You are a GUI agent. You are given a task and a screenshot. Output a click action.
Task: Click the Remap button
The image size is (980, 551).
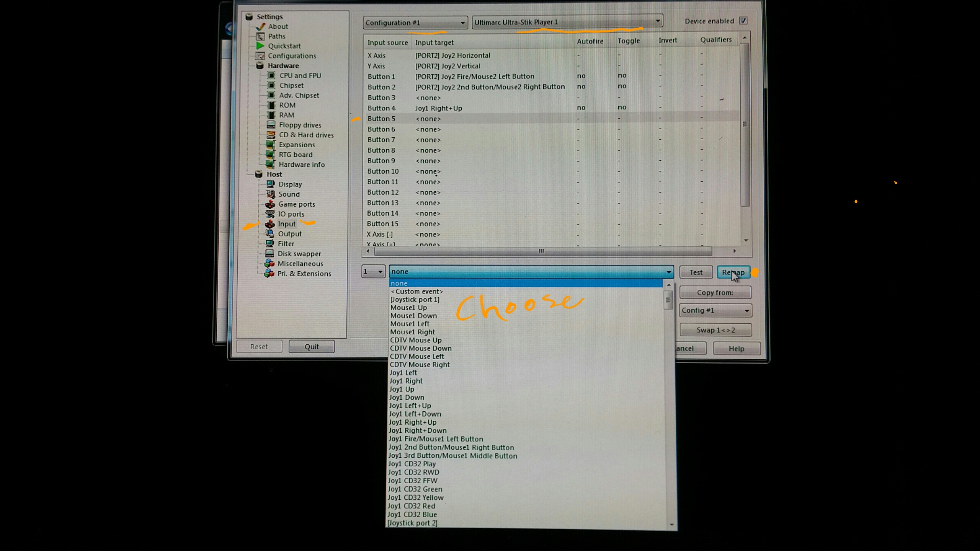coord(733,272)
